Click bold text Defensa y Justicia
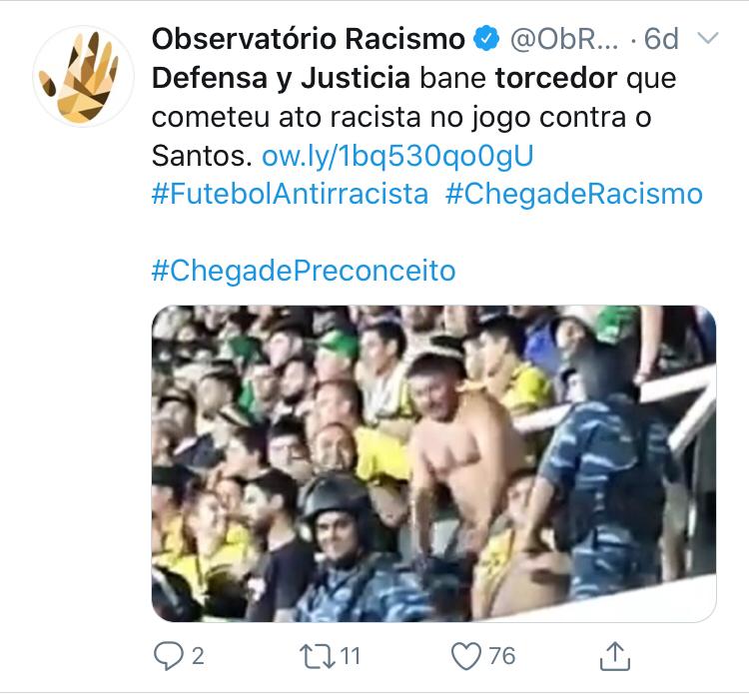Image resolution: width=749 pixels, height=700 pixels. (281, 78)
